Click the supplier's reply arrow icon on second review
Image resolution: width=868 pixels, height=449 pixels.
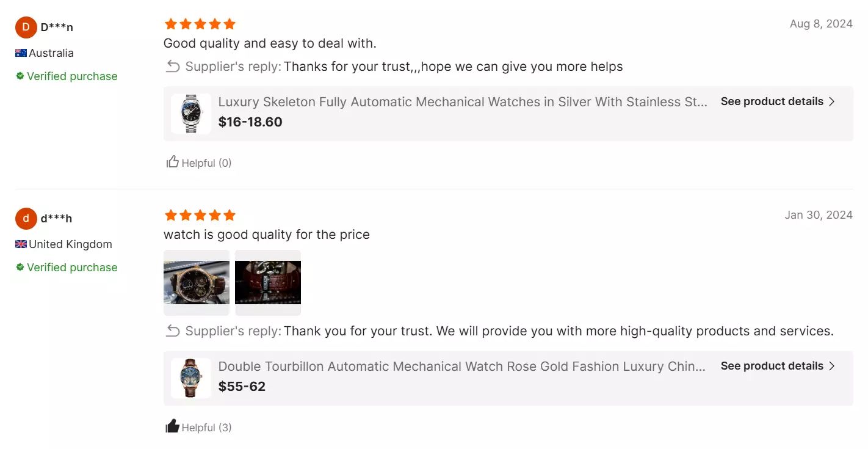coord(172,330)
